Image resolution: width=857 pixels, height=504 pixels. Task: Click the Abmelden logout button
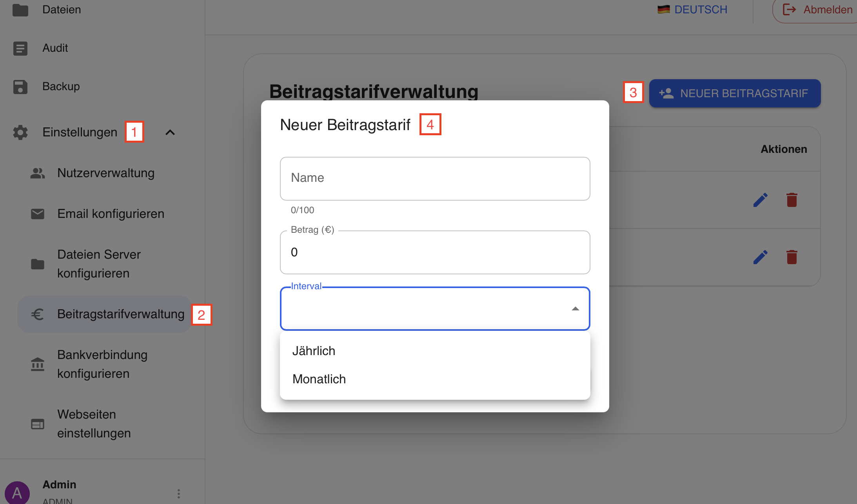[815, 9]
